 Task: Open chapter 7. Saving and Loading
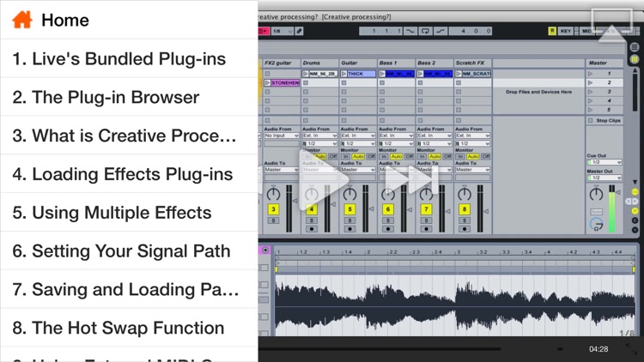(x=129, y=289)
